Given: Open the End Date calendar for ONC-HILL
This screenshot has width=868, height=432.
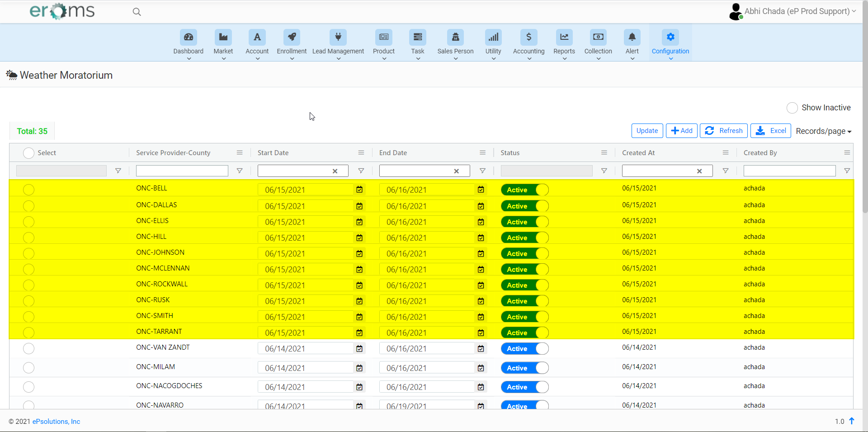Looking at the screenshot, I should (481, 237).
